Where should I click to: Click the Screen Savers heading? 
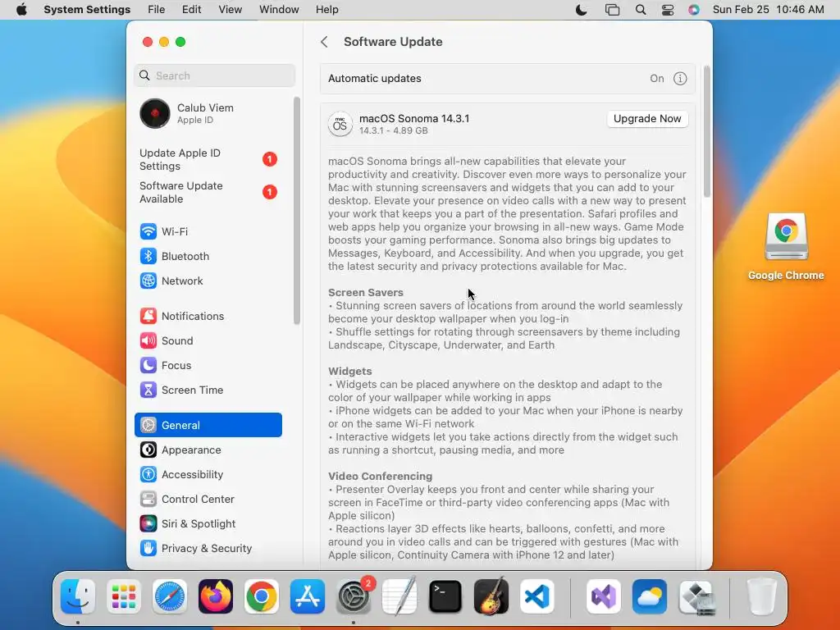coord(365,293)
